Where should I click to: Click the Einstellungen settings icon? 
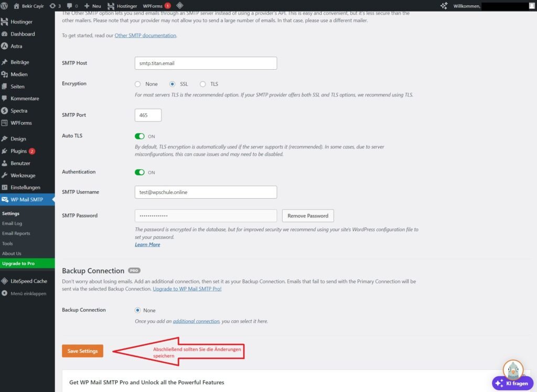(x=4, y=187)
